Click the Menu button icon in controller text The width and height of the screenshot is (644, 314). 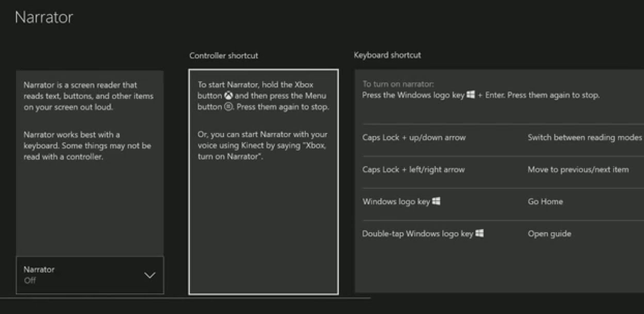(229, 108)
